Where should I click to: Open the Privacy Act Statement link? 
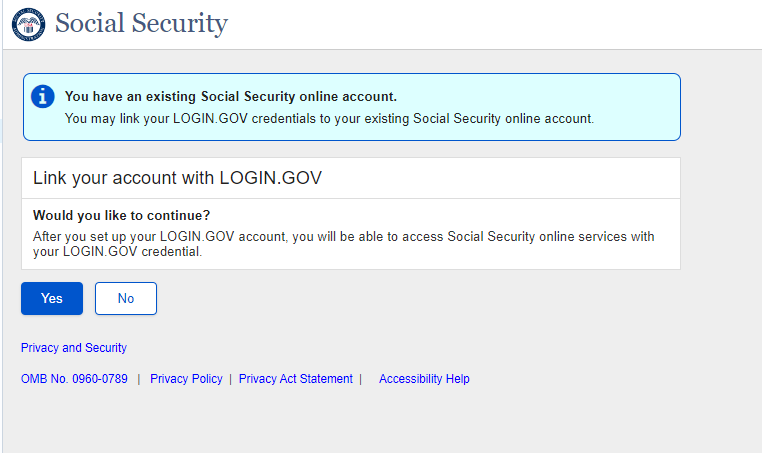coord(296,379)
